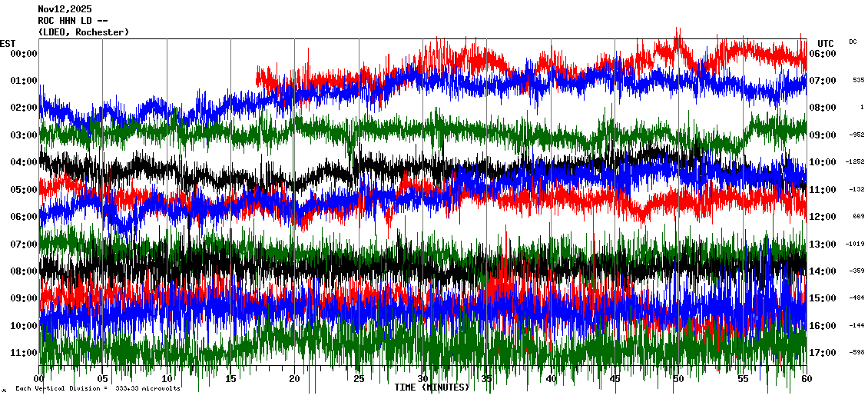Click the 30 minute tick label
Screen dimensions: 868x399
coord(422,379)
